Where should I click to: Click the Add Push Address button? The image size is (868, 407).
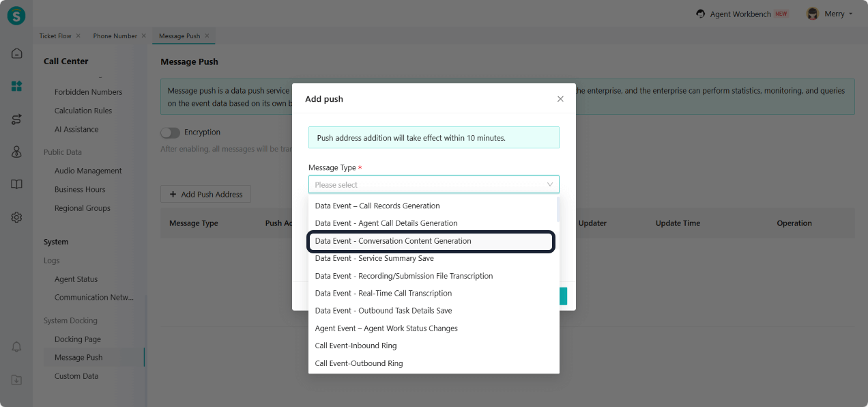point(205,195)
